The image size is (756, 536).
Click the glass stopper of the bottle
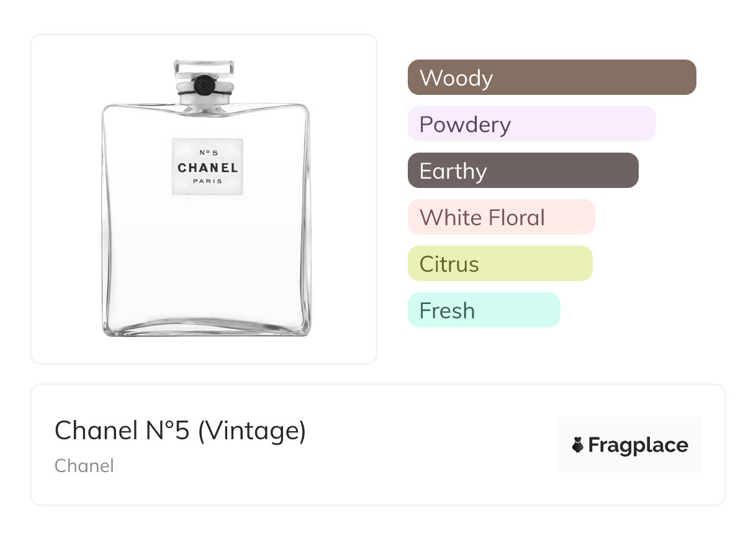coord(204,67)
